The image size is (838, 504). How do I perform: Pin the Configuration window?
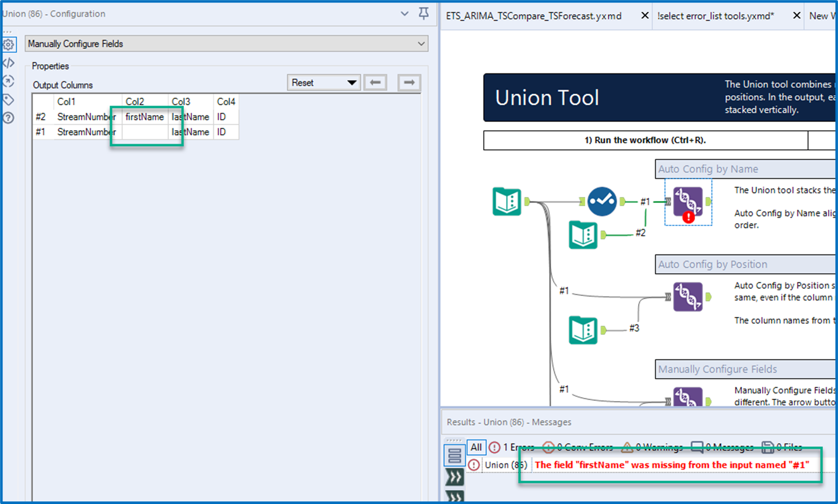click(x=424, y=14)
